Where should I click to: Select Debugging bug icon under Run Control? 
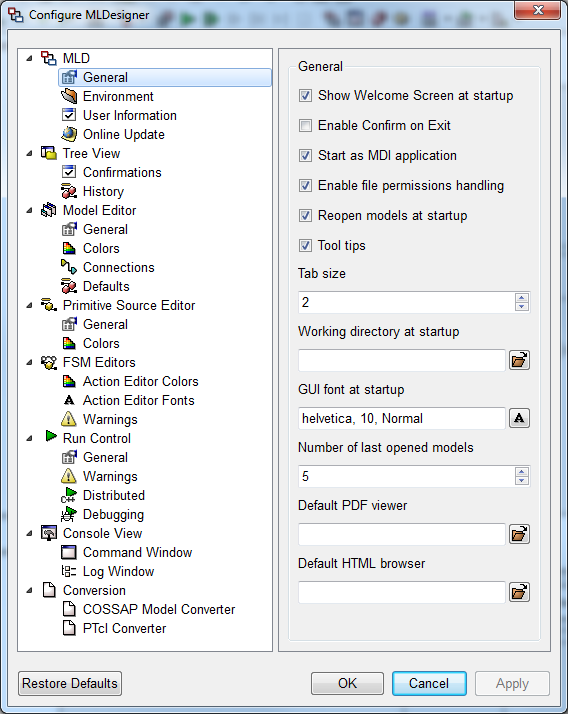coord(69,514)
